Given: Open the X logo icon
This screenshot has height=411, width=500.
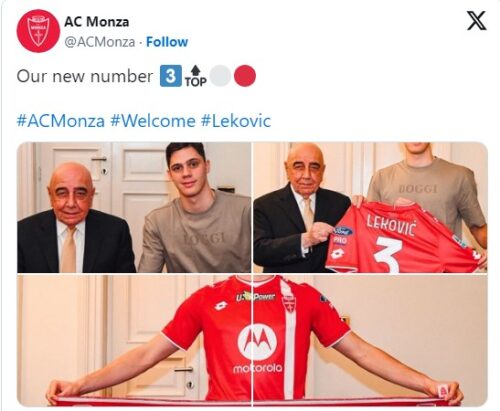Looking at the screenshot, I should [476, 21].
